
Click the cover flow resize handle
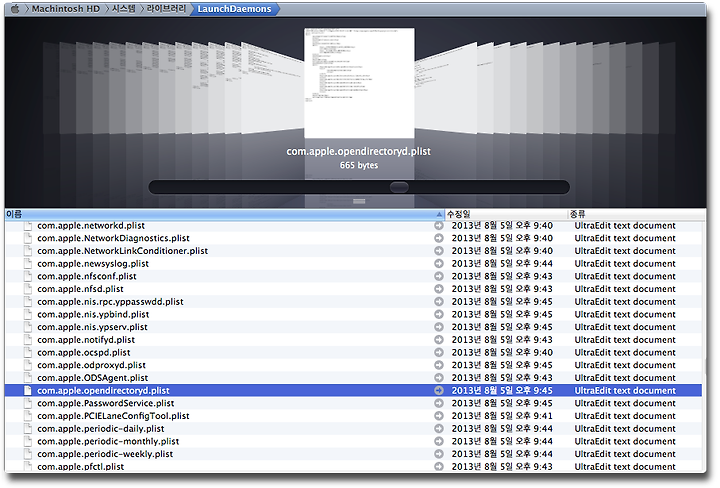tap(359, 201)
